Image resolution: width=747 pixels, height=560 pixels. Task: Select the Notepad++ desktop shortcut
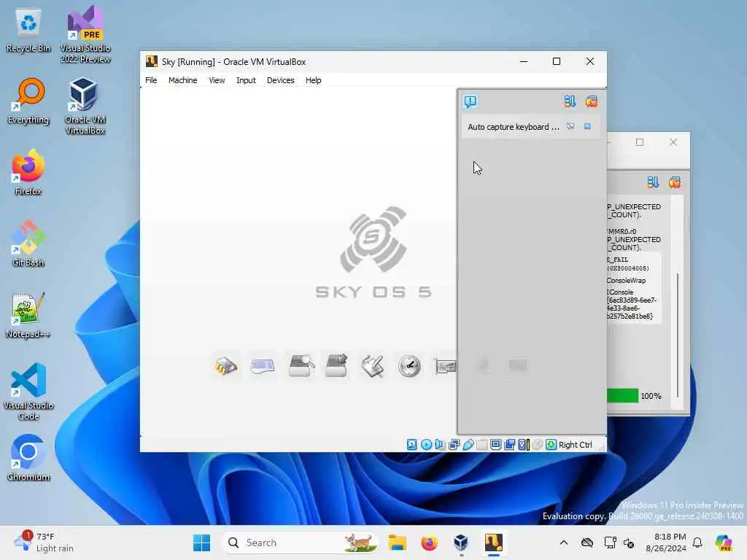[28, 315]
